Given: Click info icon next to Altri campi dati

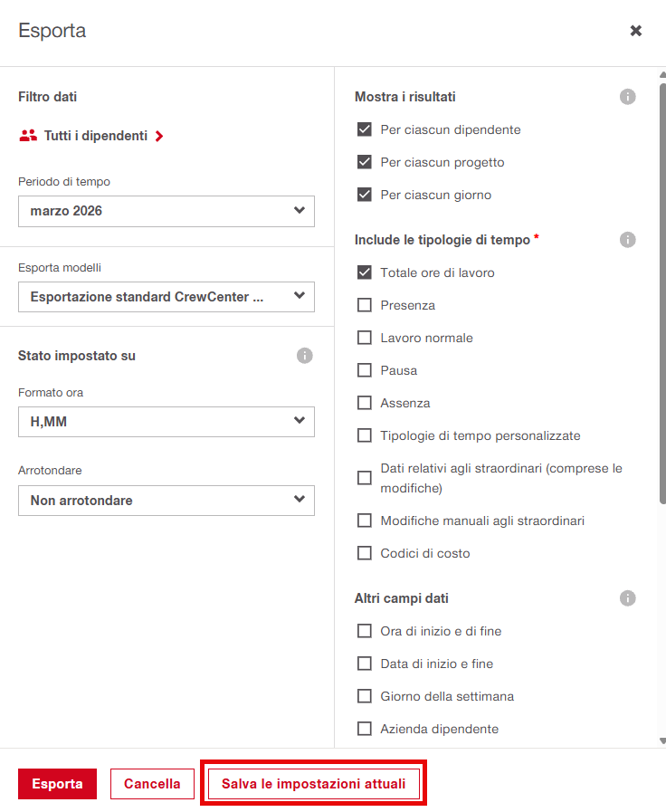Looking at the screenshot, I should click(628, 598).
